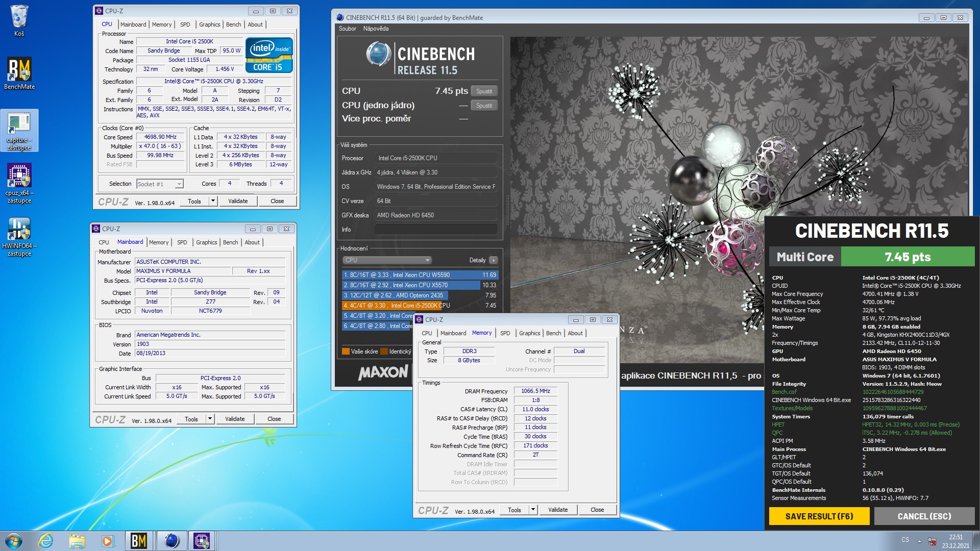
Task: Switch to Cinebench in the taskbar
Action: [x=172, y=541]
